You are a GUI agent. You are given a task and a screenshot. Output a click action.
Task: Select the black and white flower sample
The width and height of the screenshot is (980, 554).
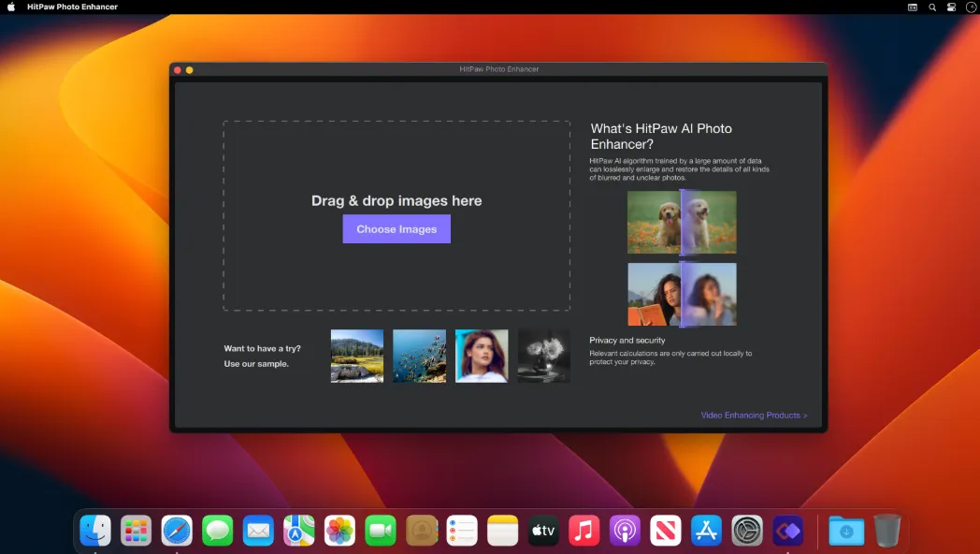(x=543, y=356)
